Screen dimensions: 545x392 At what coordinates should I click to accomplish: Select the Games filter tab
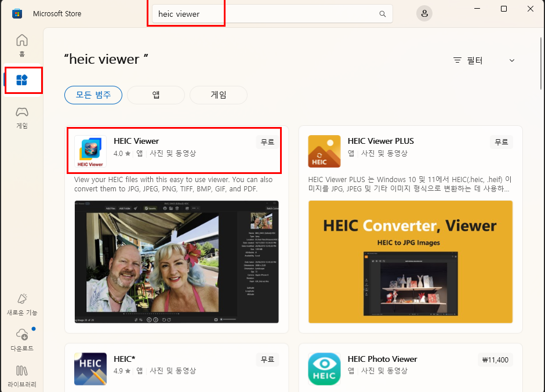218,95
